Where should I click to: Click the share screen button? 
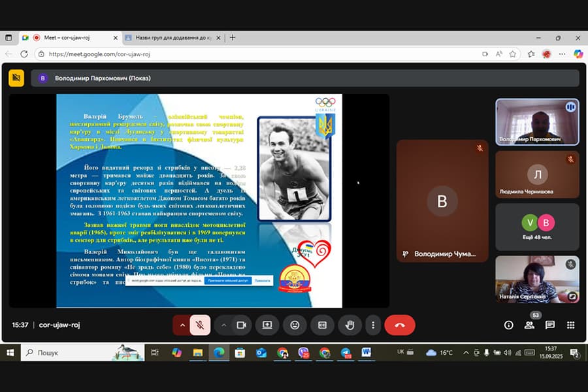coord(267,325)
